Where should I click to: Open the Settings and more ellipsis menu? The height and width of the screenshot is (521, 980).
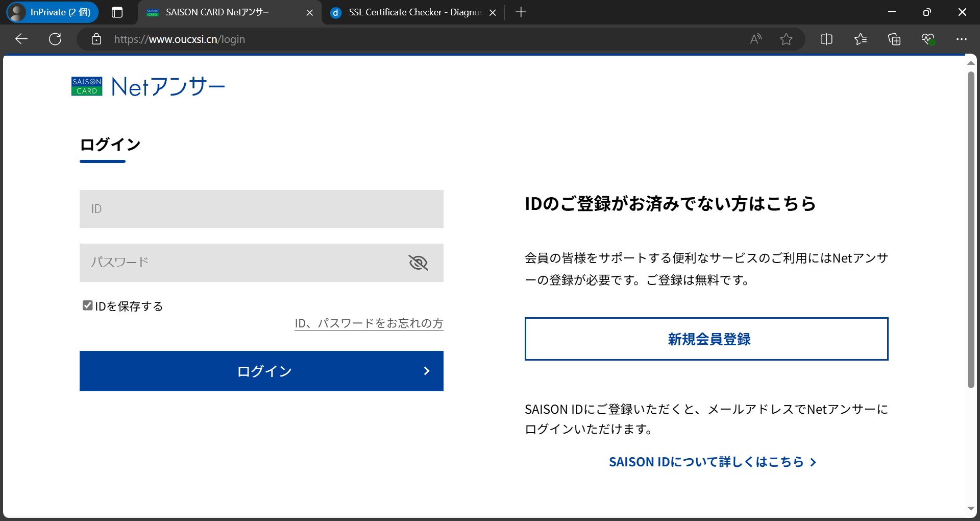coord(962,39)
